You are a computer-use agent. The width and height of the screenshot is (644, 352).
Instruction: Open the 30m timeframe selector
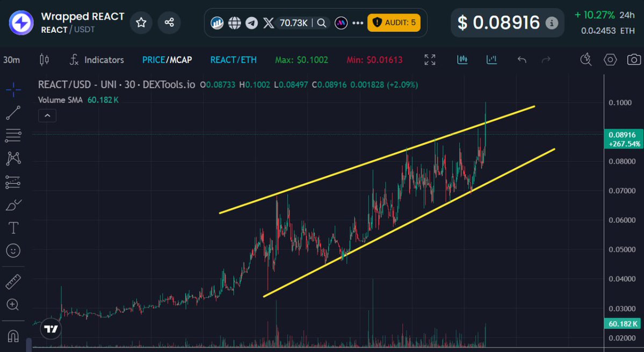11,60
